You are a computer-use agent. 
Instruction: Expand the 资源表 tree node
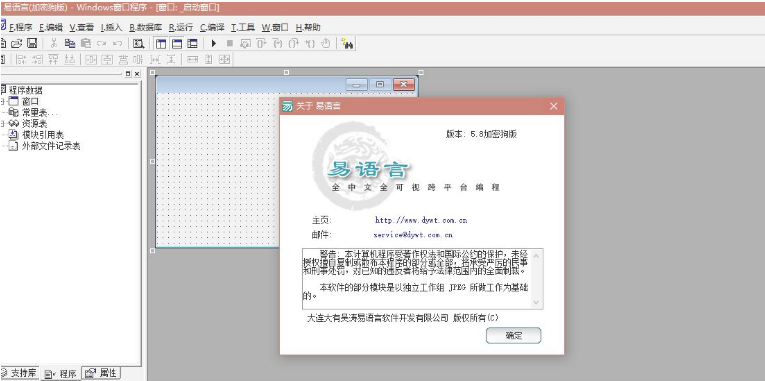click(x=2, y=123)
